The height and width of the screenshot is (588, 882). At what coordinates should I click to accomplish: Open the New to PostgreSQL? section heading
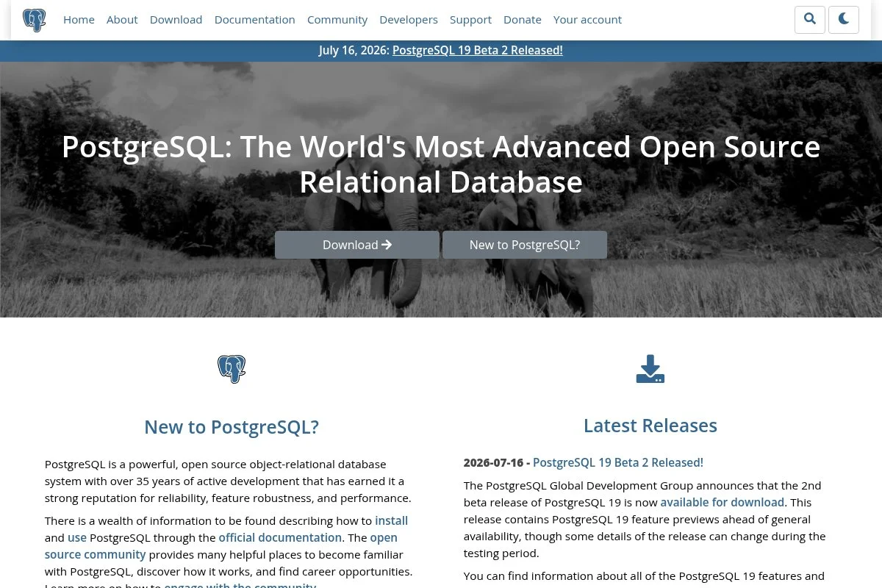click(x=232, y=427)
